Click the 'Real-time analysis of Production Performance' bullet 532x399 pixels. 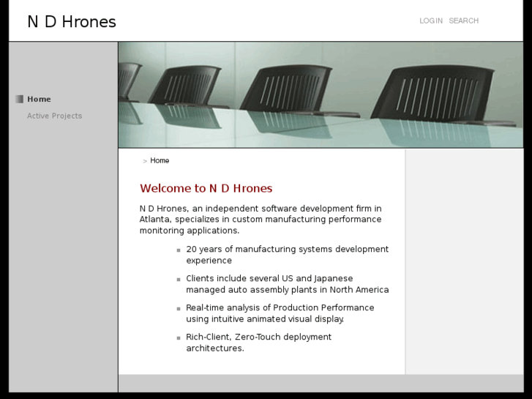click(280, 313)
